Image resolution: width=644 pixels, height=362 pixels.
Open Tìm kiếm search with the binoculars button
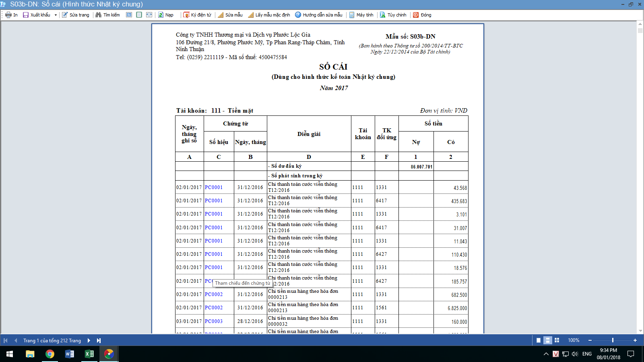coord(107,15)
